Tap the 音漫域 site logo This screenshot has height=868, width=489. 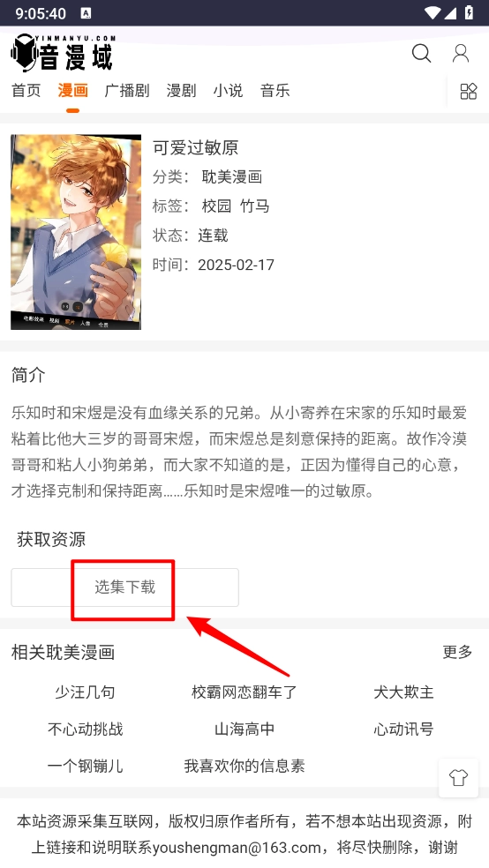click(63, 53)
